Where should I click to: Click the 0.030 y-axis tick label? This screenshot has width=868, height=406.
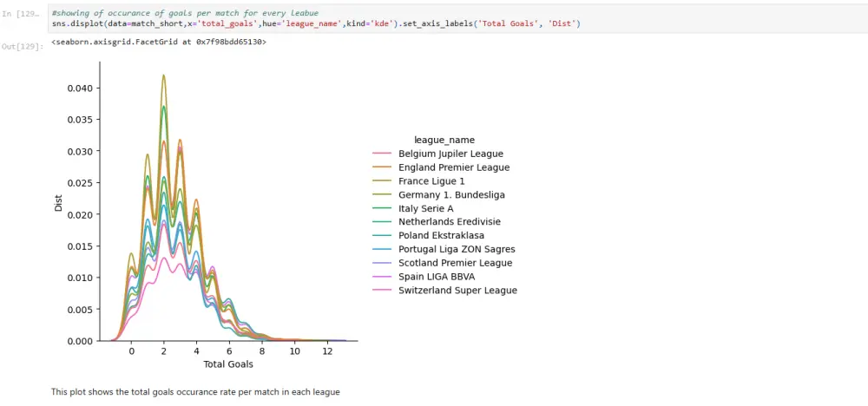(80, 151)
